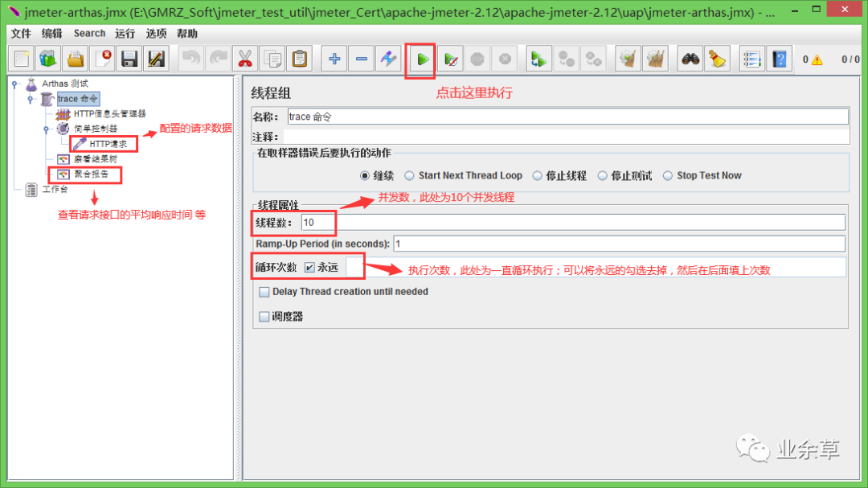Image resolution: width=868 pixels, height=488 pixels.
Task: Click the Toggle enable/disable icon
Action: (388, 59)
